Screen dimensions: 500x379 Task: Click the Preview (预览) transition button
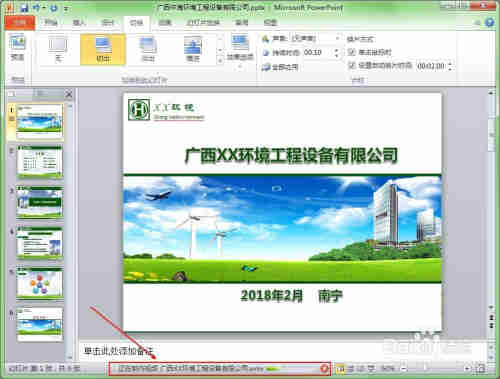17,47
